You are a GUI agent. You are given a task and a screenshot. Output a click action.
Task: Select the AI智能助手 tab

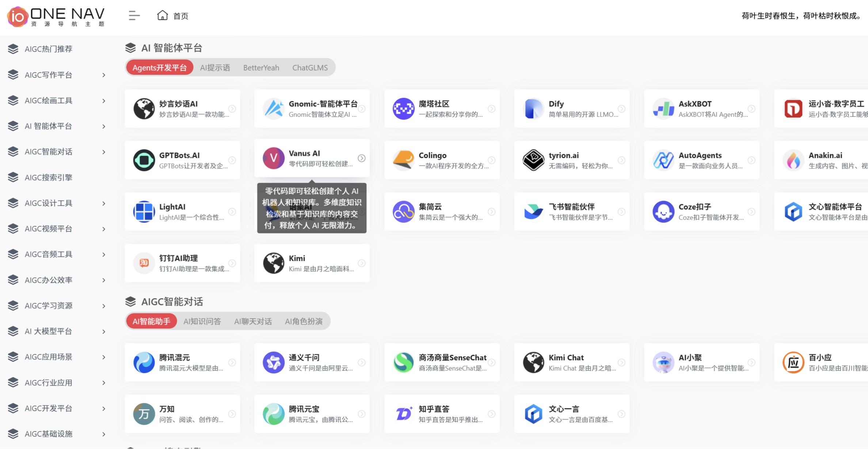152,321
